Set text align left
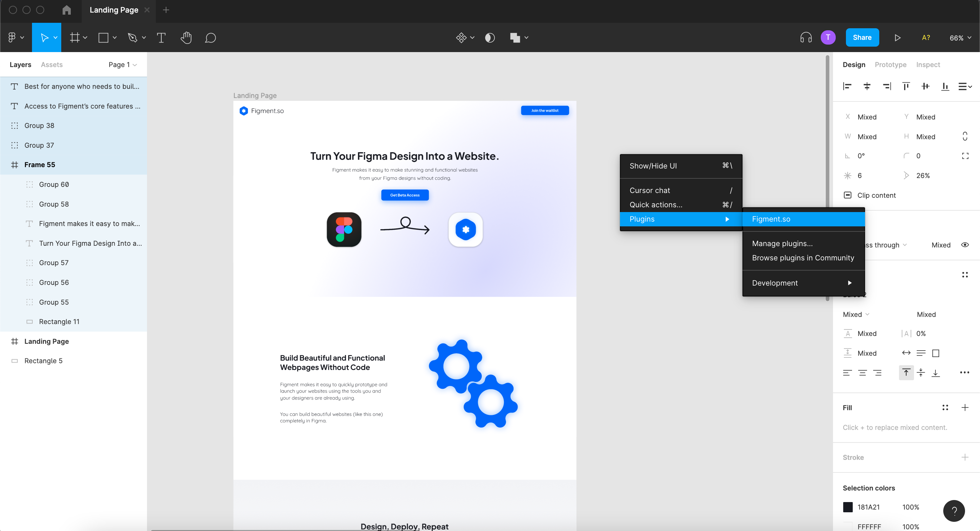The width and height of the screenshot is (980, 531). (847, 372)
